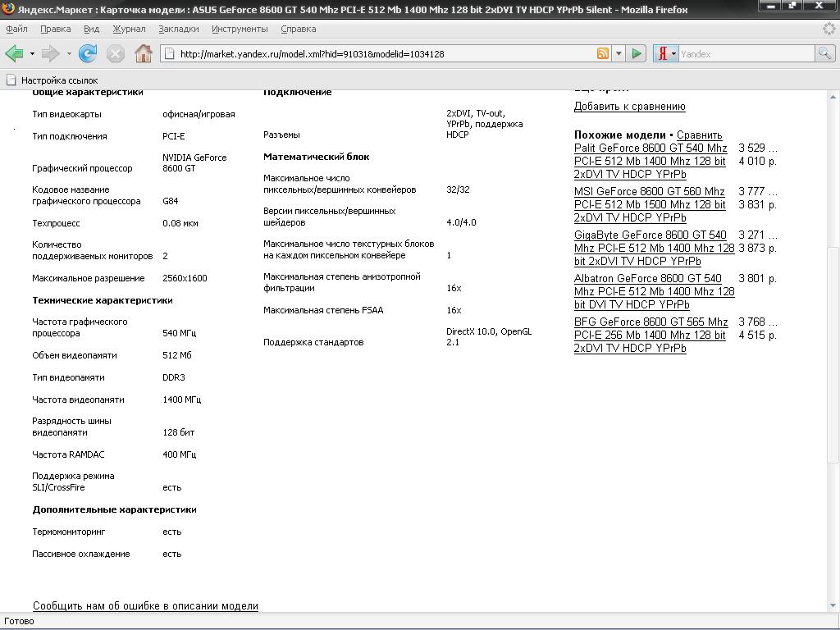
Task: Click the price 3 801 р.
Action: (x=757, y=278)
